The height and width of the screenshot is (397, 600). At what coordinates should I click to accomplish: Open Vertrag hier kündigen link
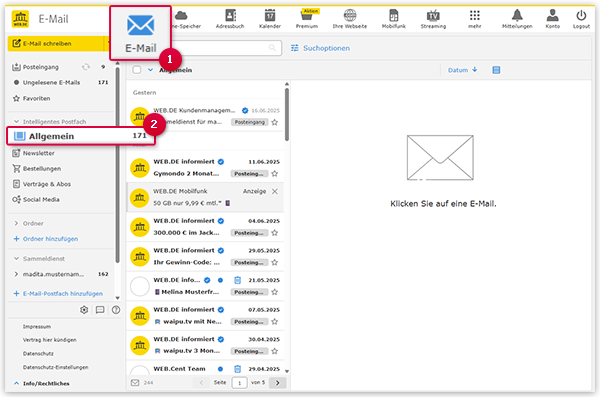tap(49, 340)
